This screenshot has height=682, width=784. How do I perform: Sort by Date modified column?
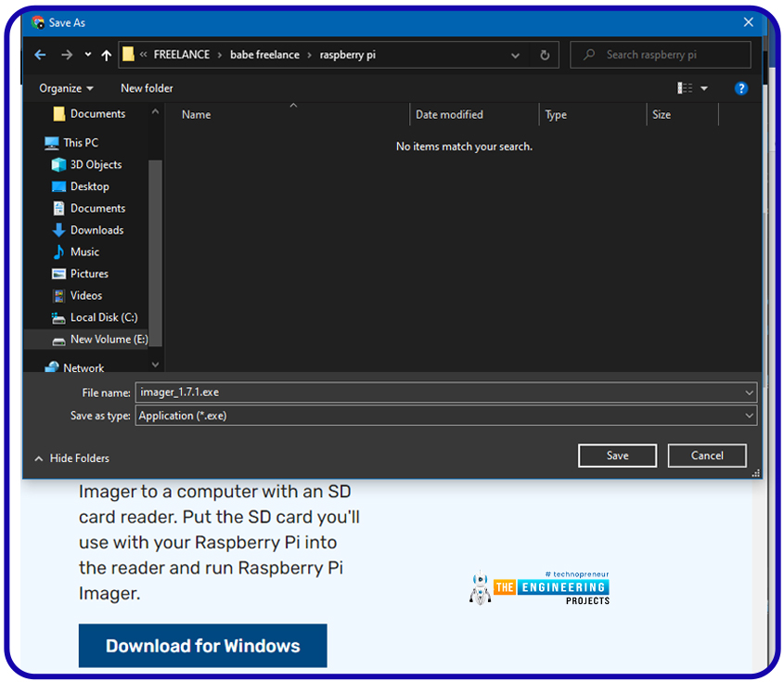coord(449,115)
